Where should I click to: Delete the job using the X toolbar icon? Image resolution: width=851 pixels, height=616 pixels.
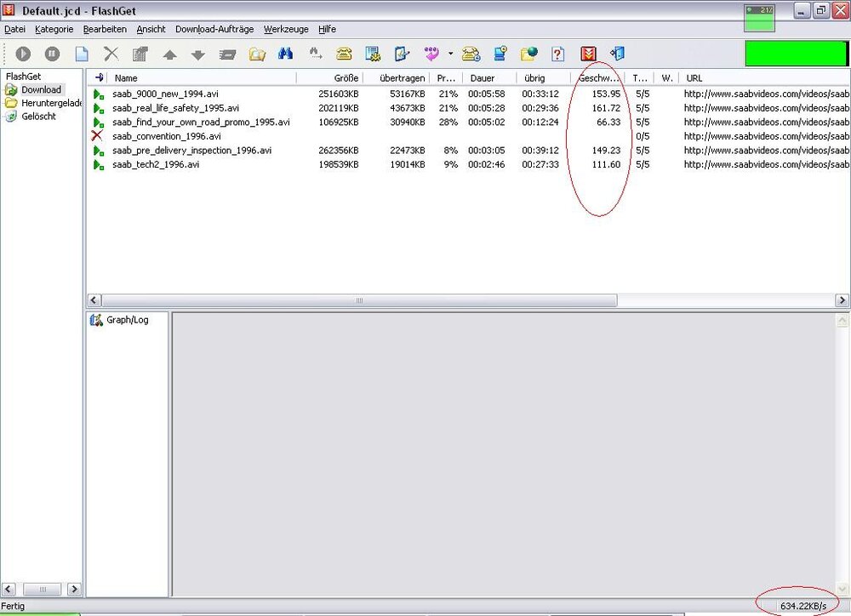(111, 54)
